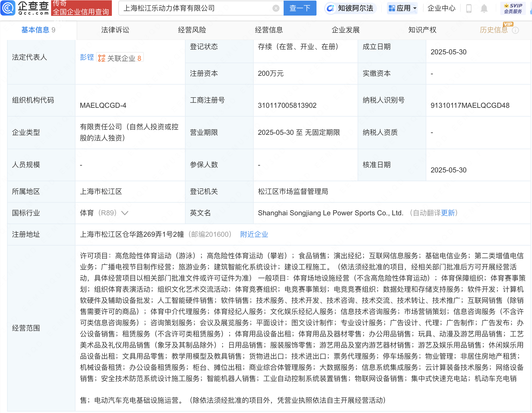Open notifications bell icon

[x=484, y=9]
